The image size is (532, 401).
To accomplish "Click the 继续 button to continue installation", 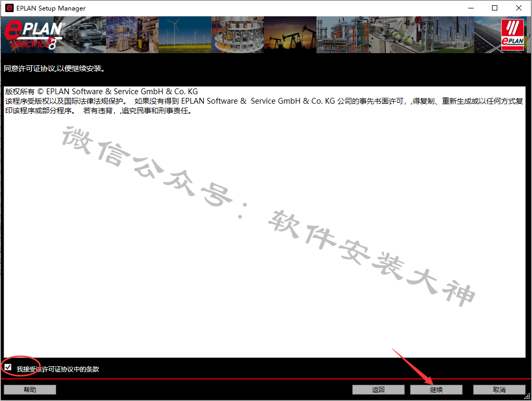I will click(x=436, y=390).
